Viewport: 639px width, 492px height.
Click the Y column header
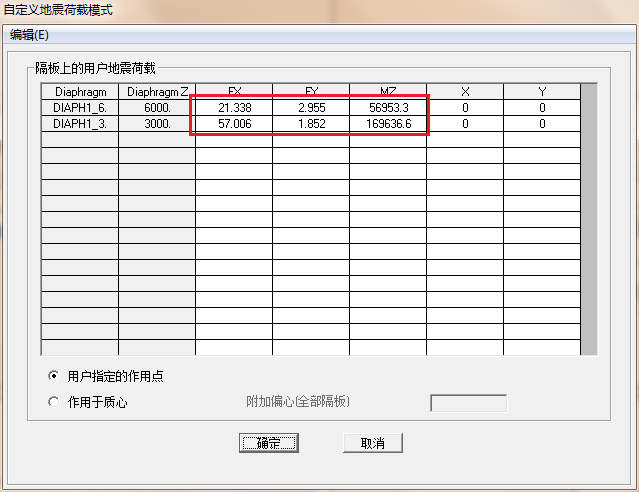(x=542, y=92)
